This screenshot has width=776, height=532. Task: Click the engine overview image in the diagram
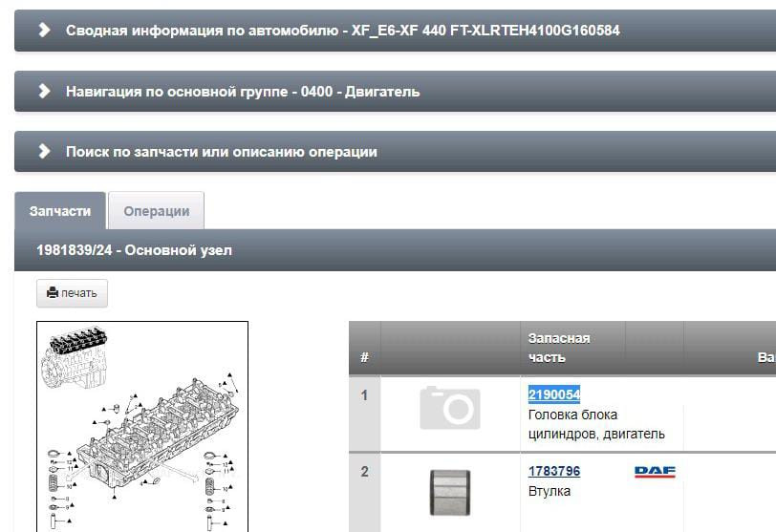[x=75, y=356]
